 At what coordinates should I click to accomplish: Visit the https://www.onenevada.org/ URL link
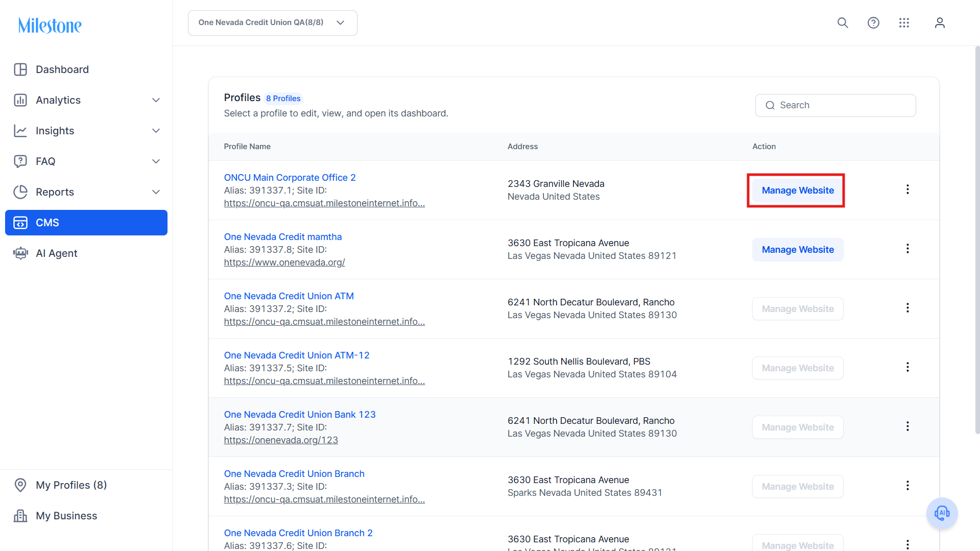(284, 262)
